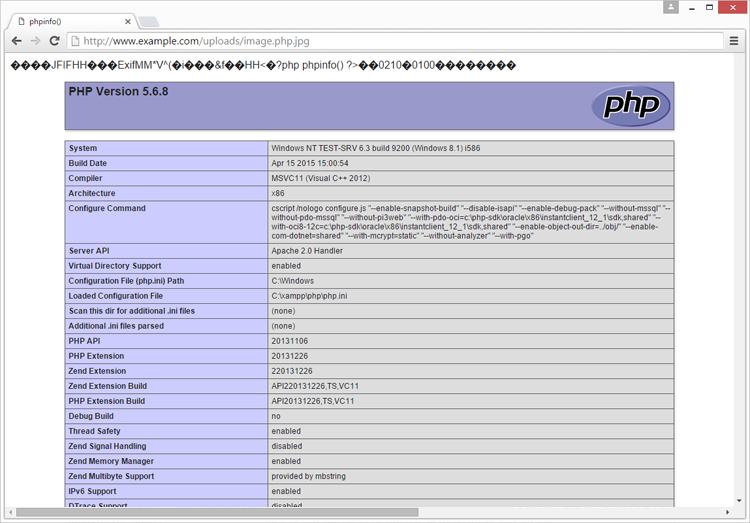The width and height of the screenshot is (750, 523).
Task: Click the garbled JFIF Exif header text
Action: 263,65
